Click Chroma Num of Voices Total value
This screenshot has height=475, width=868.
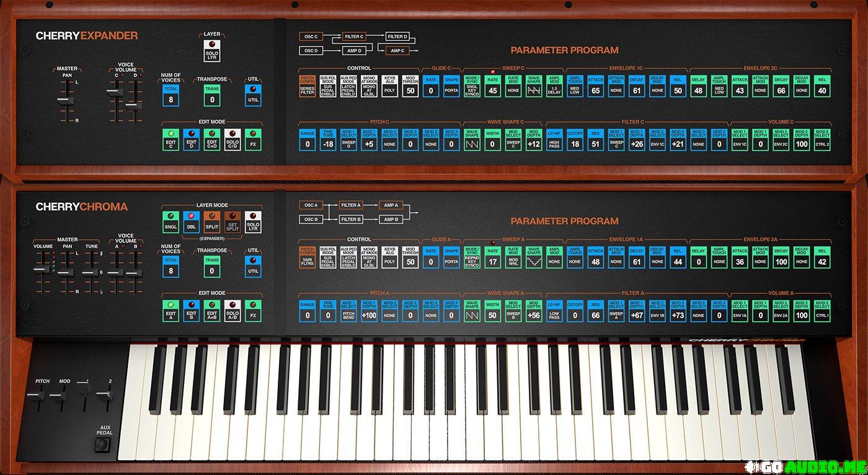[x=170, y=266]
